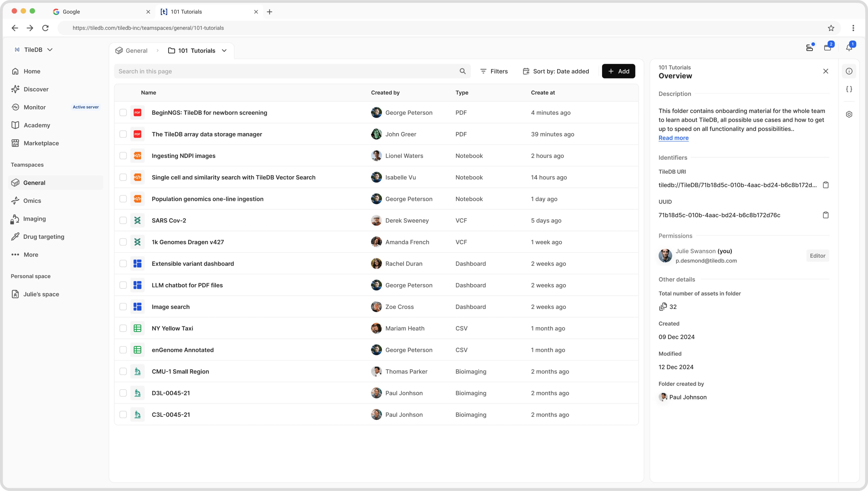The image size is (868, 491).
Task: Open Marketplace in sidebar
Action: coord(35,143)
